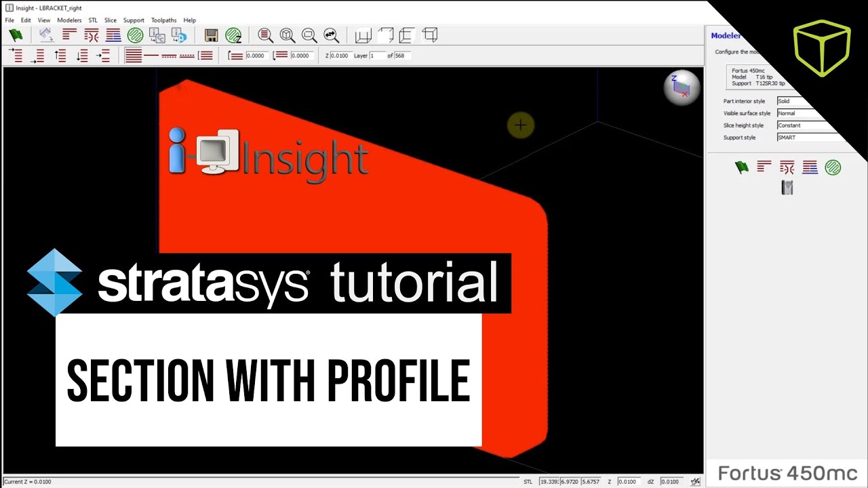Click the green flag icon in the Modeler panel
Image resolution: width=868 pixels, height=488 pixels.
742,167
